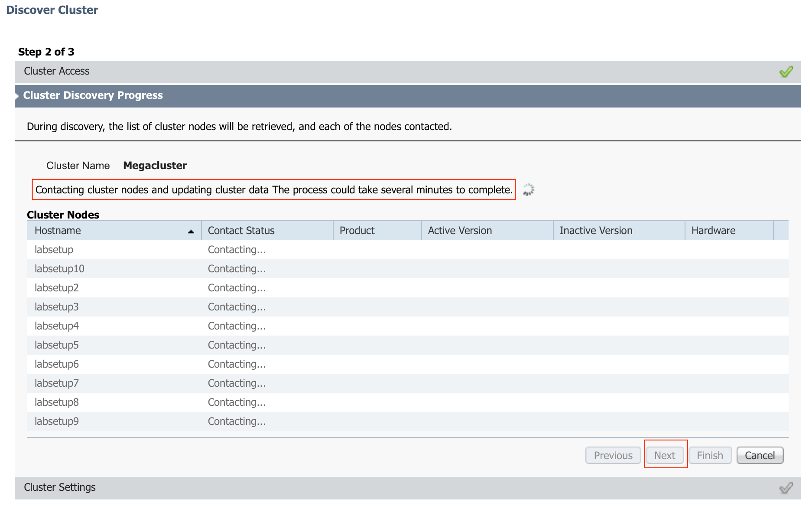Open the Cluster Access section header
The height and width of the screenshot is (509, 812).
coord(407,72)
